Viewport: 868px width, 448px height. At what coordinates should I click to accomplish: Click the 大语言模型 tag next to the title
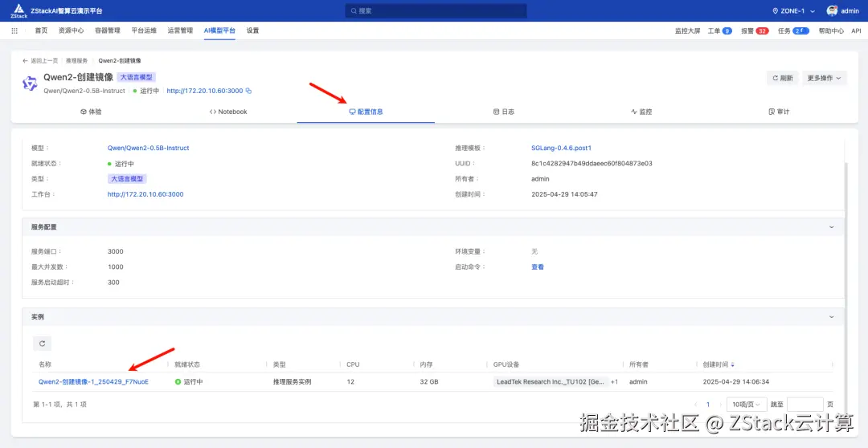pyautogui.click(x=136, y=77)
